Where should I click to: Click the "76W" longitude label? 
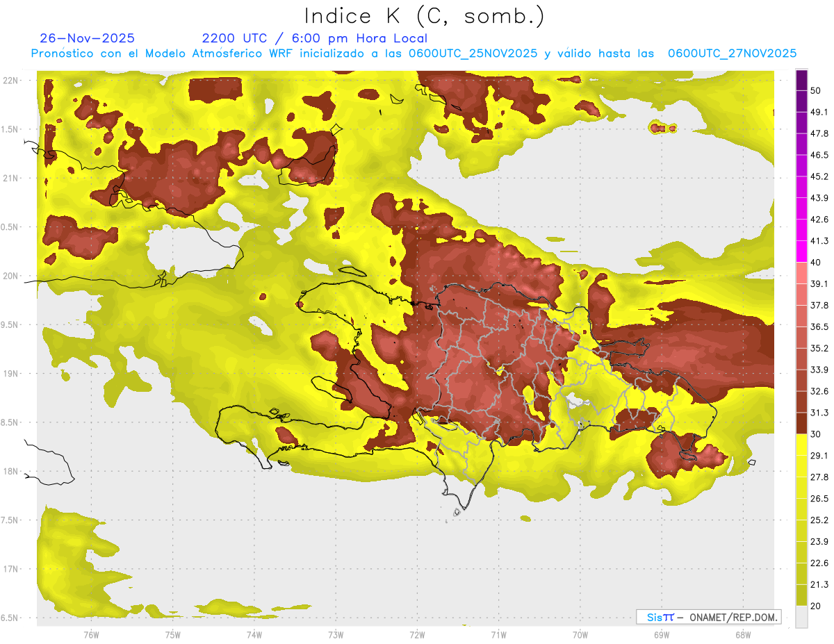[91, 635]
